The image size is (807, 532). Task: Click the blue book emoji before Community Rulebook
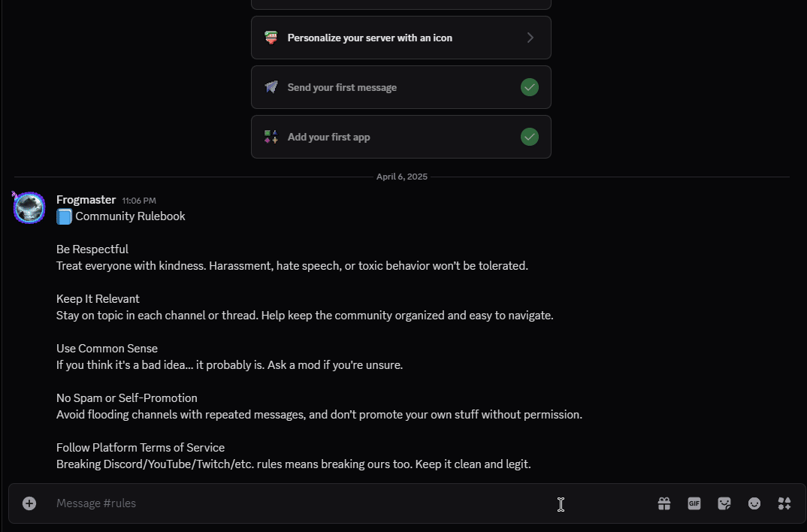[x=65, y=216]
